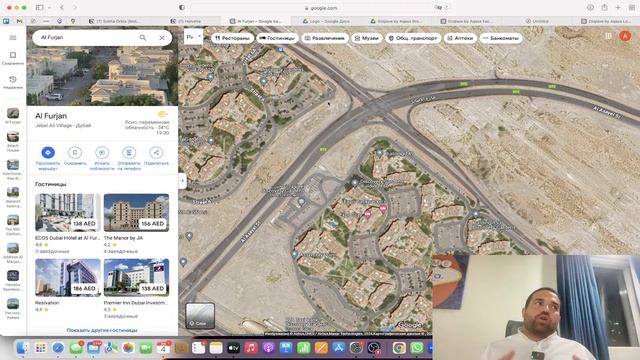640x360 pixels.
Task: Open Messages from the Dock
Action: pos(76,348)
